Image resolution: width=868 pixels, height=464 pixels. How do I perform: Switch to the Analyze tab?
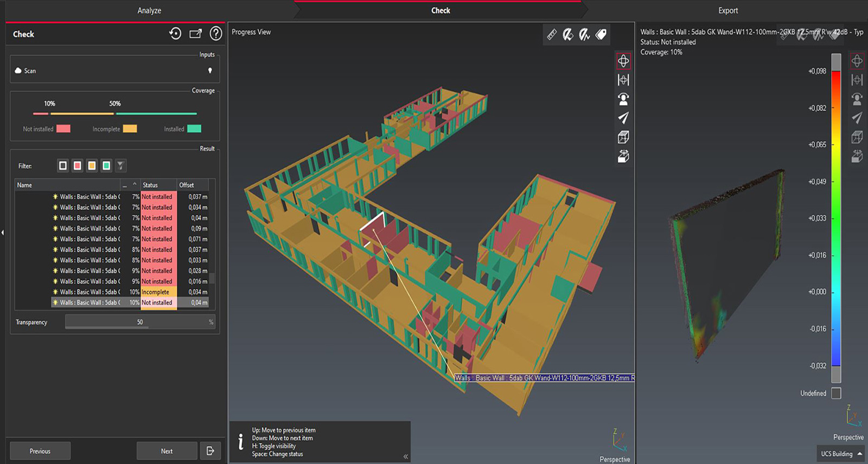click(149, 10)
